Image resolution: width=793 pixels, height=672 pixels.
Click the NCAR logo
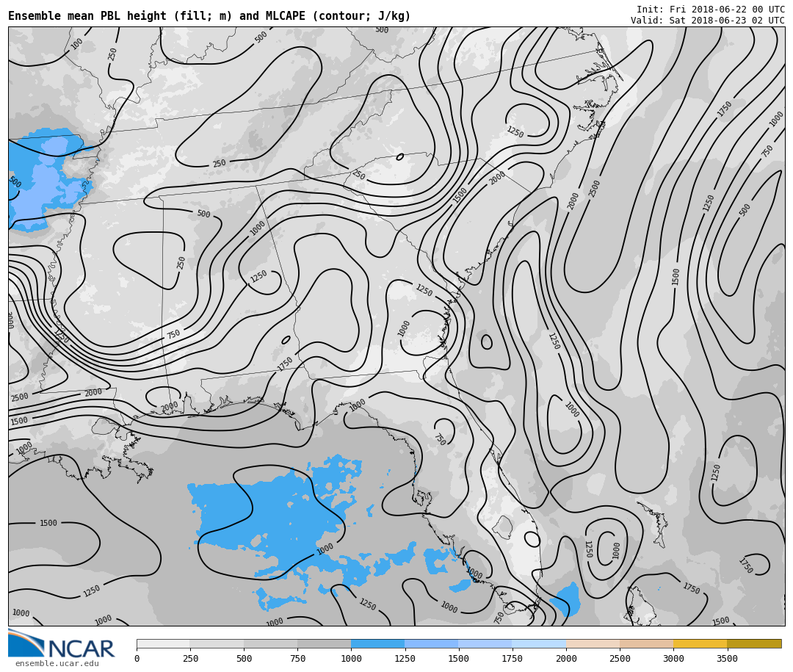[x=61, y=643]
